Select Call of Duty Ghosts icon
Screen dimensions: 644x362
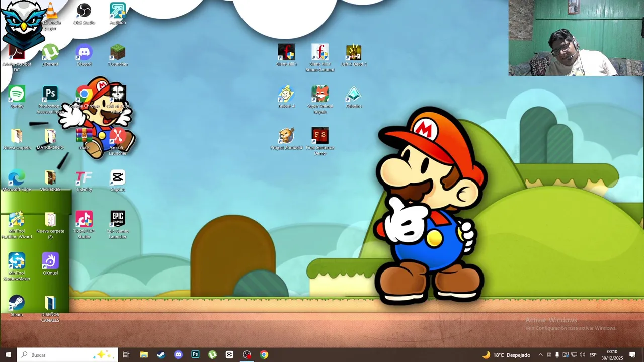118,100
